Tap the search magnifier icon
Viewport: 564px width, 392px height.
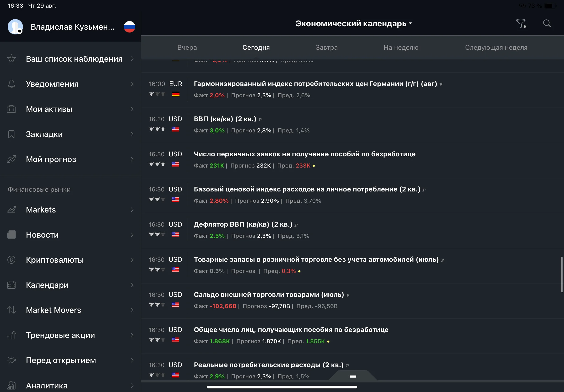tap(547, 23)
